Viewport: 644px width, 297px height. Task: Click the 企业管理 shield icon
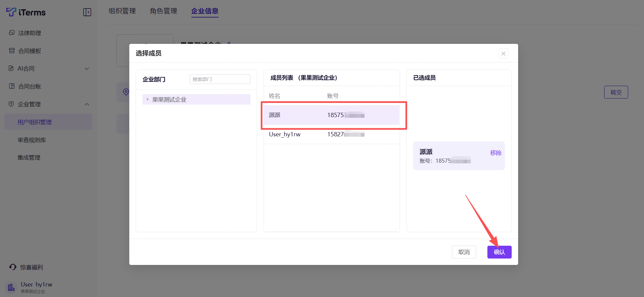[11, 104]
